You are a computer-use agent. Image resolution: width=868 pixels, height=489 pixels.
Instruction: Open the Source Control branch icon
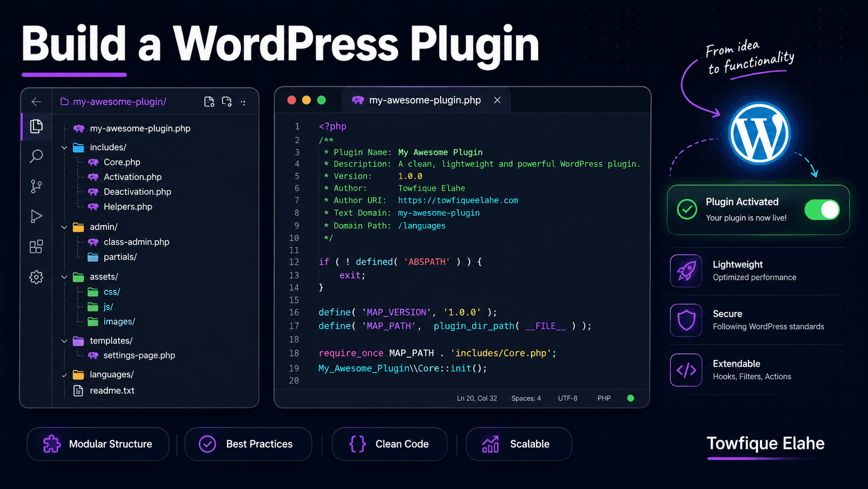coord(36,186)
